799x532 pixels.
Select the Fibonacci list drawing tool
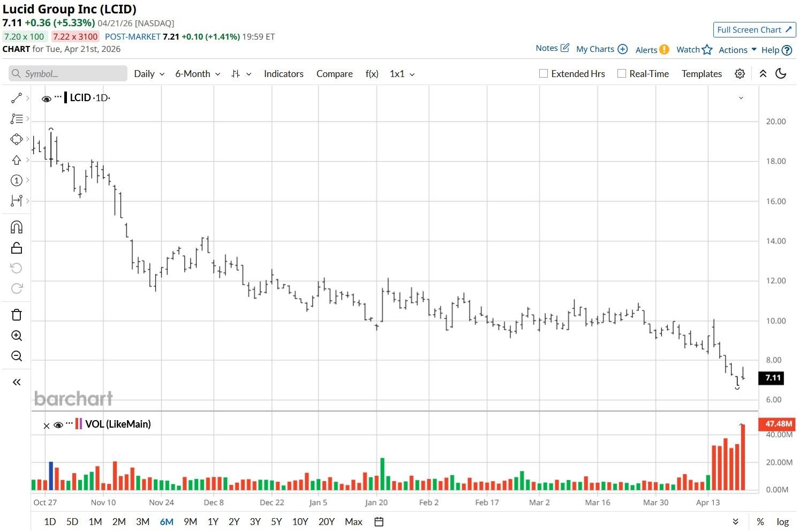tap(17, 119)
